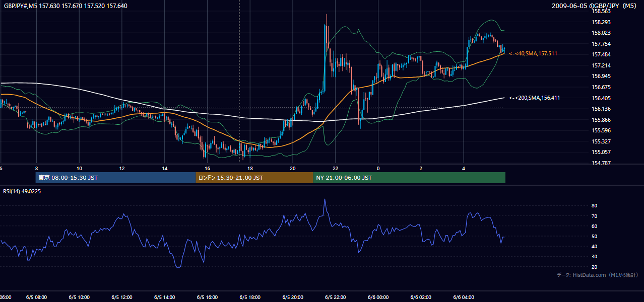The image size is (644, 302).
Task: Click hour tick 8 under the price chart
Action: coord(36,168)
